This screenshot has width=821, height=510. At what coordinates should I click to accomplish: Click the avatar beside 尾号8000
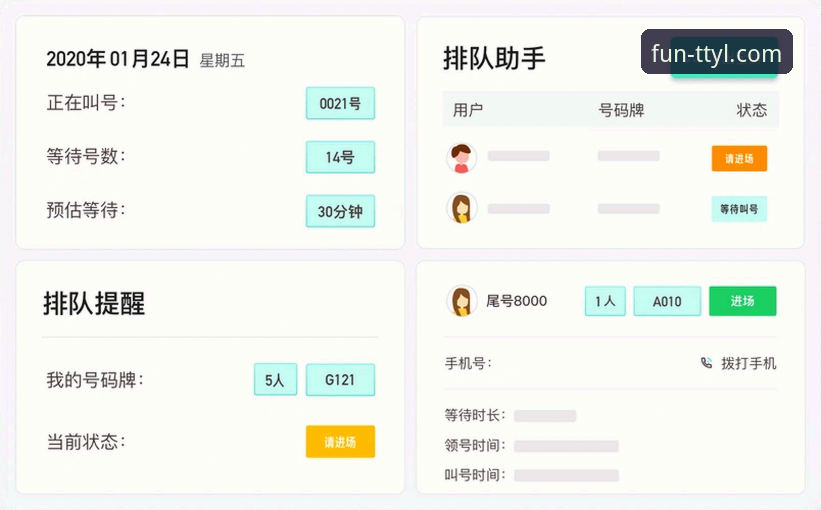pyautogui.click(x=461, y=301)
